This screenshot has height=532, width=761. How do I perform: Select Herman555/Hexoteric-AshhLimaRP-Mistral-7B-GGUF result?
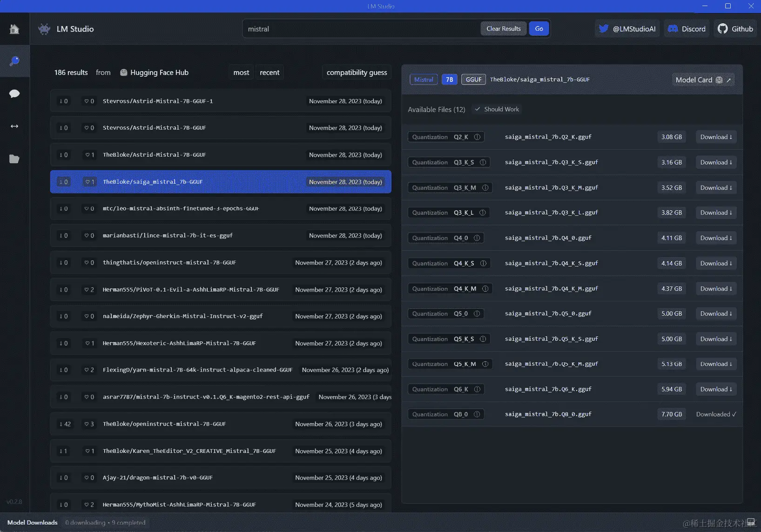point(221,343)
